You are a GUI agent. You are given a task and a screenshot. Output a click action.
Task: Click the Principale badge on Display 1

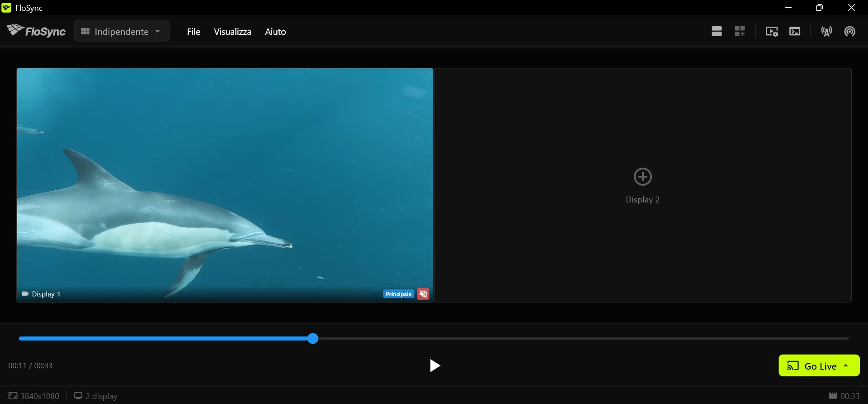pyautogui.click(x=399, y=294)
